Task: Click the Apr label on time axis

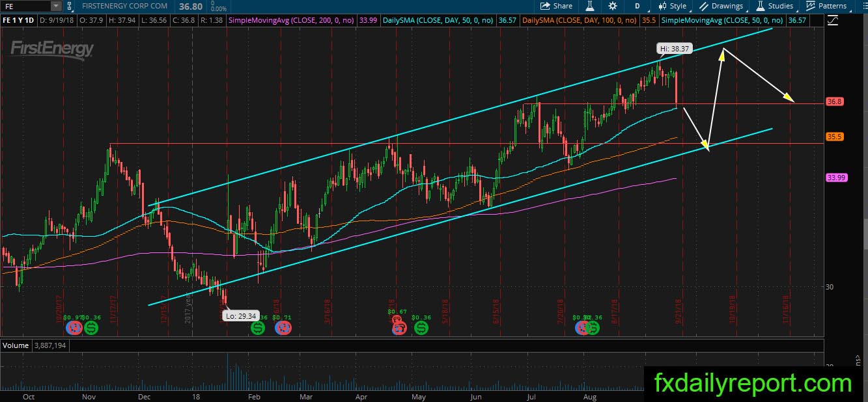Action: pos(361,395)
